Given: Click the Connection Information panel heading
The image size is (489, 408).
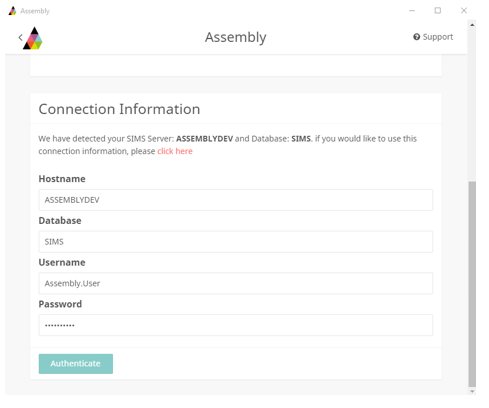Looking at the screenshot, I should coord(119,109).
